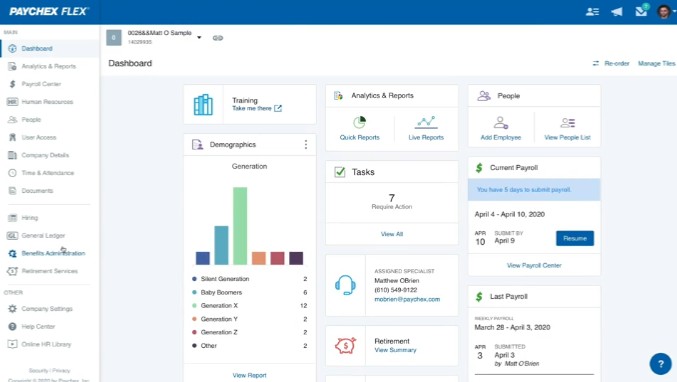Click the Time & Attendance clock icon
Image resolution: width=677 pixels, height=382 pixels.
click(12, 173)
